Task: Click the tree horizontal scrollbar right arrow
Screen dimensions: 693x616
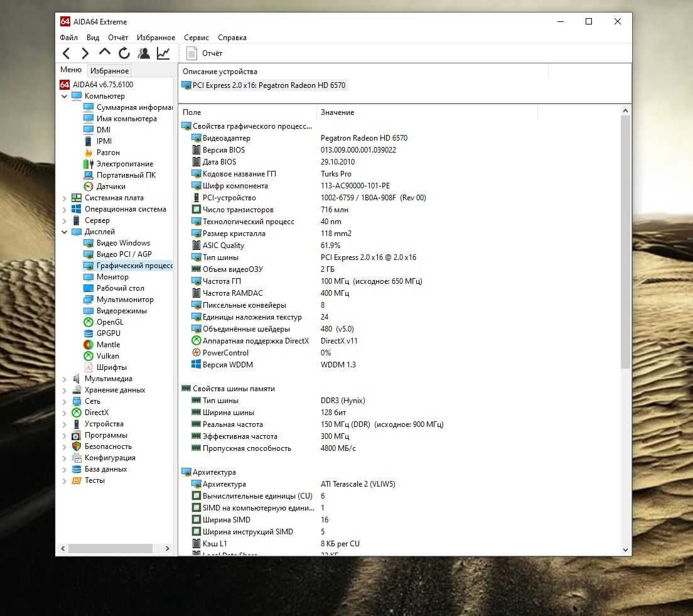Action: pyautogui.click(x=167, y=548)
